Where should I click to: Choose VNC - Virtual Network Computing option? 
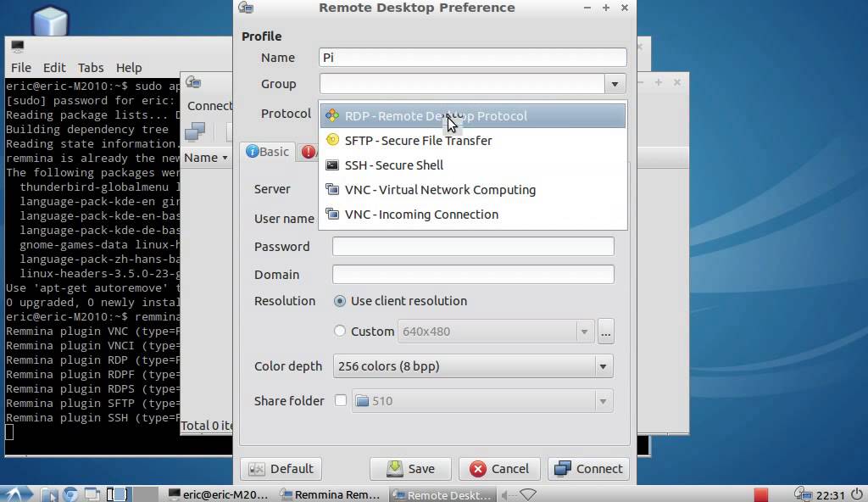[x=473, y=189]
